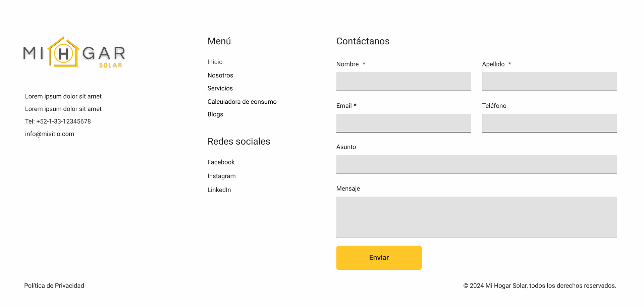Open the Inicio menu link
The width and height of the screenshot is (644, 307).
click(x=215, y=62)
